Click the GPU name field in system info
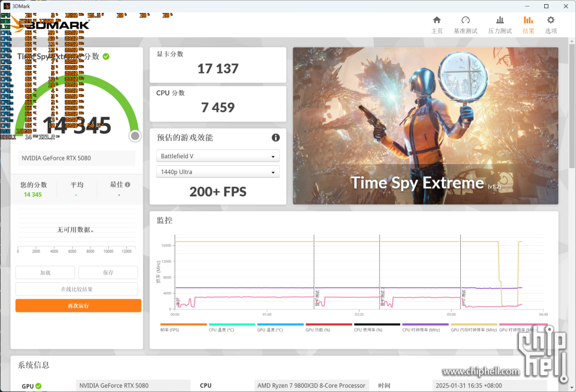The width and height of the screenshot is (576, 392). coord(133,386)
